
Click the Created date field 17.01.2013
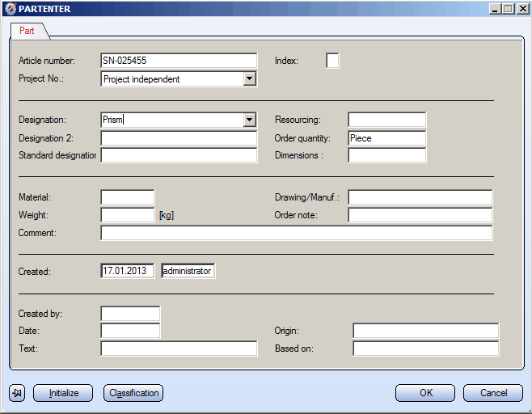coord(128,271)
